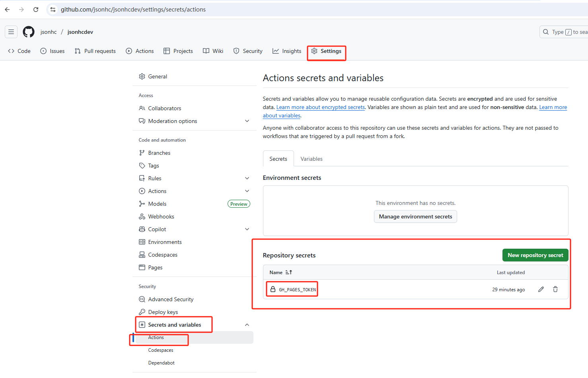
Task: Open the Wiki tab
Action: click(213, 51)
